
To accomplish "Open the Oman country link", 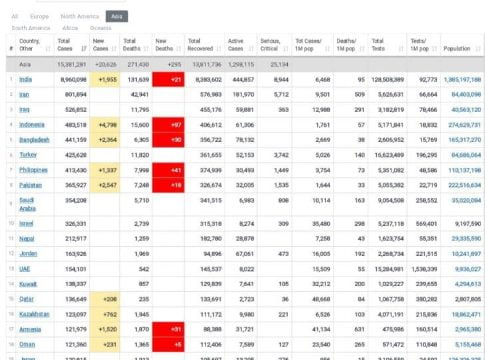I will (x=27, y=344).
